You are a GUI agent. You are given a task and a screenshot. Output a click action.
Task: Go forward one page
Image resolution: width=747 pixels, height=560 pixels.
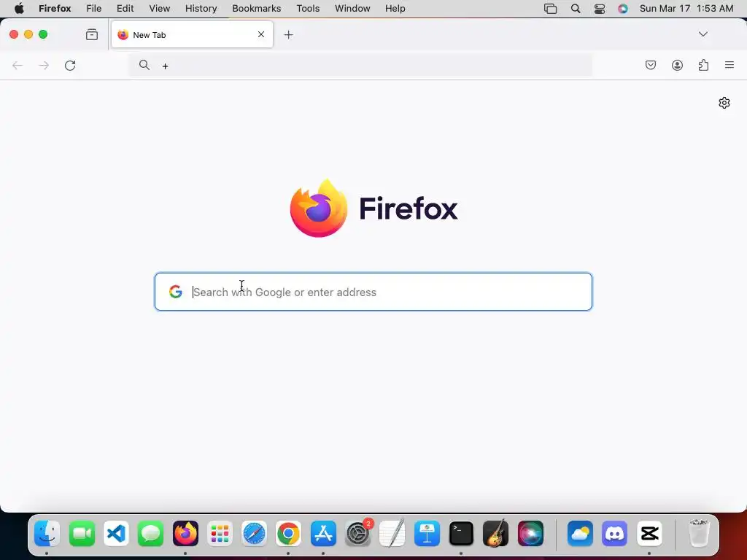[x=44, y=65]
